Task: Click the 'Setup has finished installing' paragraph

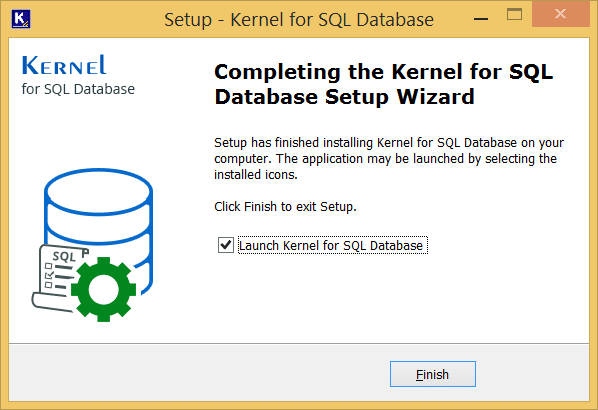Action: point(389,158)
